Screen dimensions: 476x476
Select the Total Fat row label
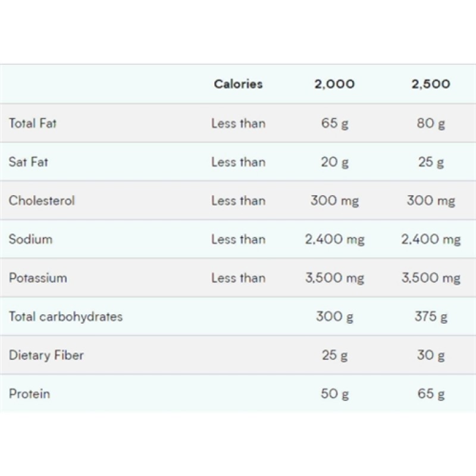click(x=33, y=123)
